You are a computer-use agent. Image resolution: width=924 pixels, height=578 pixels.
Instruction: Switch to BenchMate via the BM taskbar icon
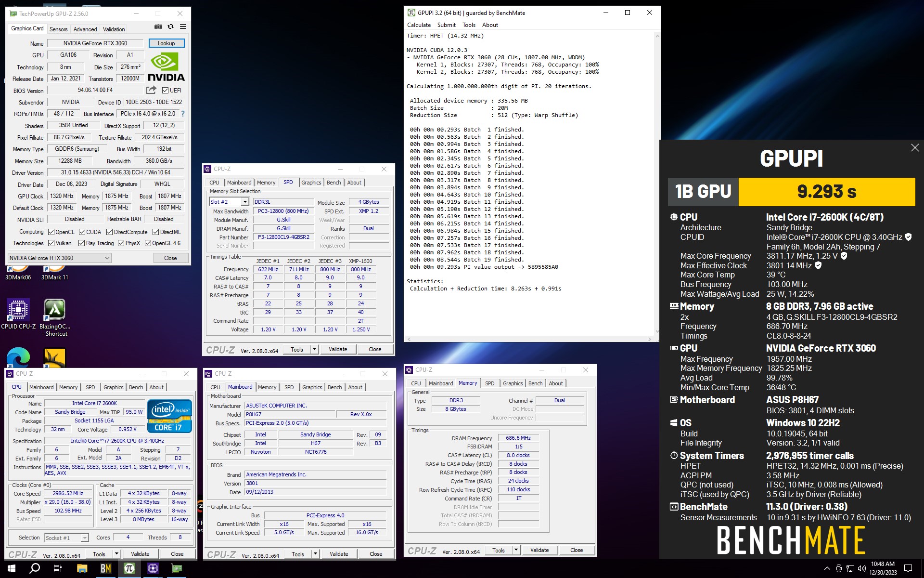[x=105, y=568]
